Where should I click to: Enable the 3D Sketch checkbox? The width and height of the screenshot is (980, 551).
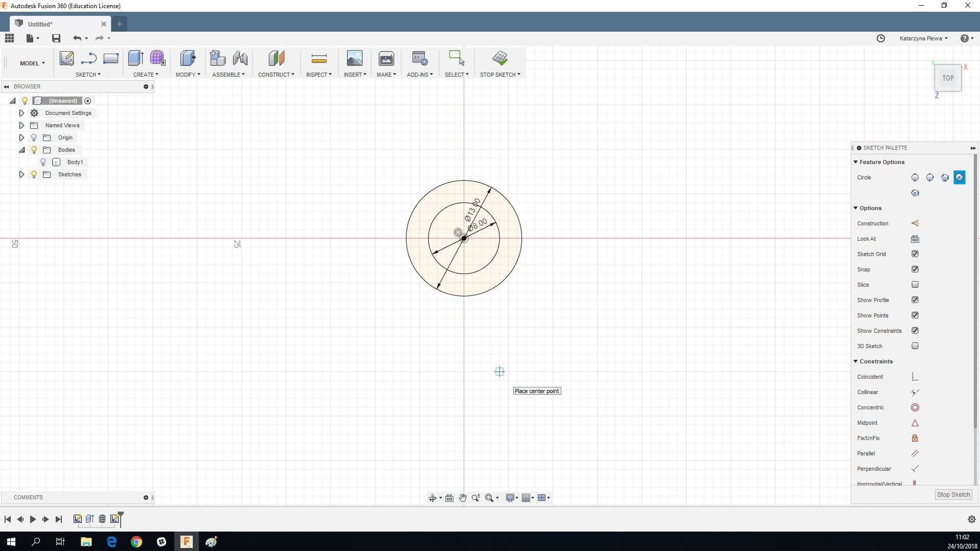click(x=915, y=346)
